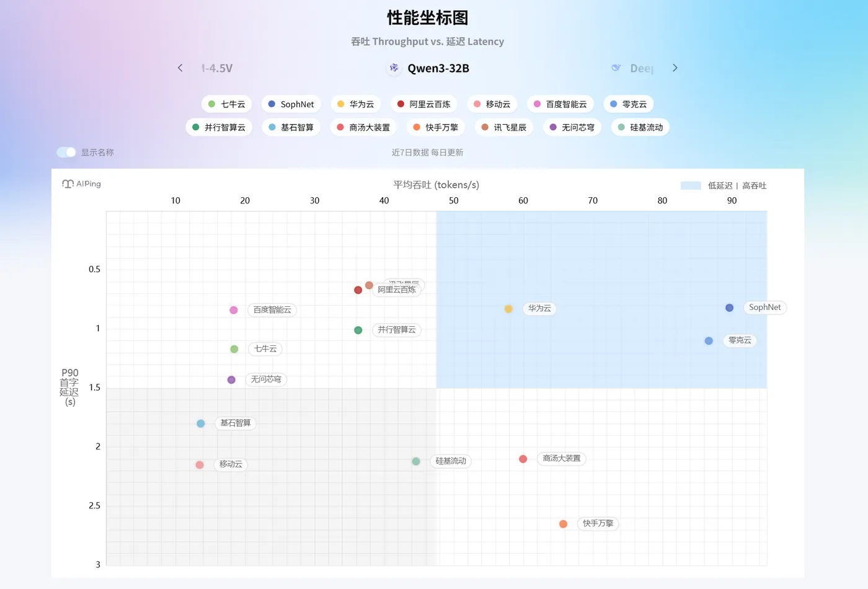Click the Qwen logo icon beside Qwen3-32B
This screenshot has width=868, height=589.
(394, 68)
